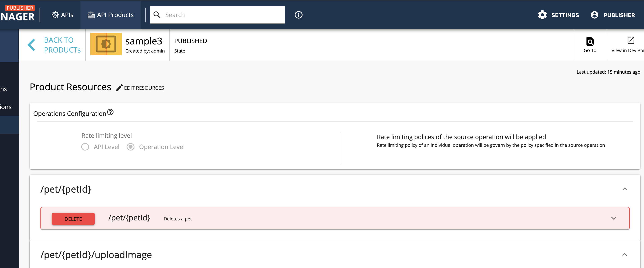
Task: Select the Go To icon
Action: 590,42
